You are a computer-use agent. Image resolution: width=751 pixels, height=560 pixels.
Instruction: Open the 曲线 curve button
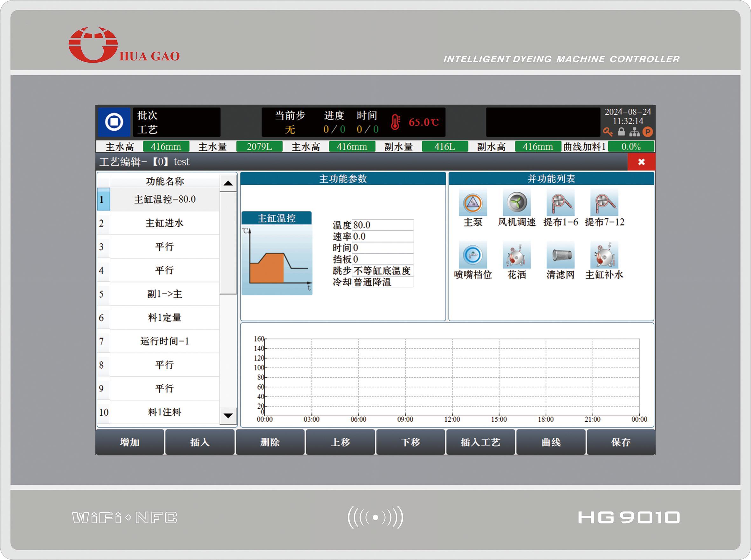click(551, 442)
